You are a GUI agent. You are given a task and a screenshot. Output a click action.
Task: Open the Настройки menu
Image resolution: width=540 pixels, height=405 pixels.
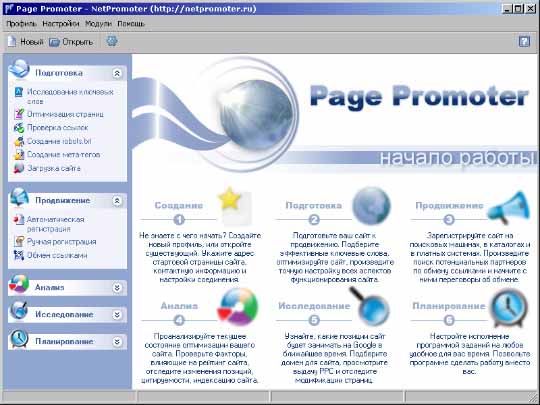(61, 24)
